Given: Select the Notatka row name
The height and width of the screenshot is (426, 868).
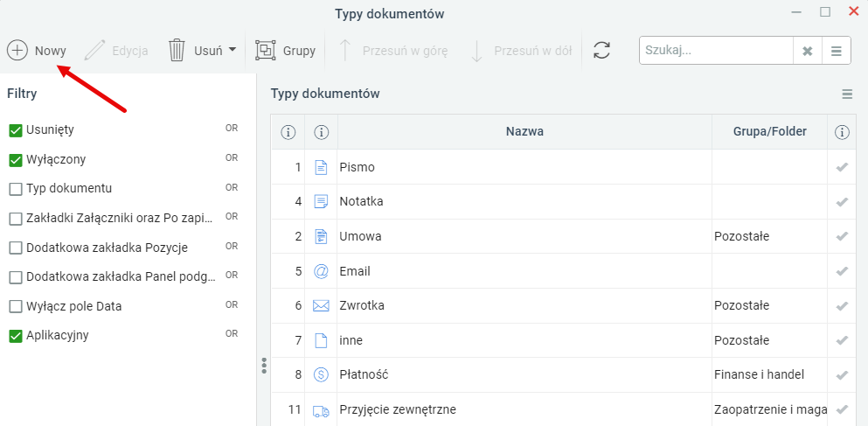Looking at the screenshot, I should pos(361,202).
